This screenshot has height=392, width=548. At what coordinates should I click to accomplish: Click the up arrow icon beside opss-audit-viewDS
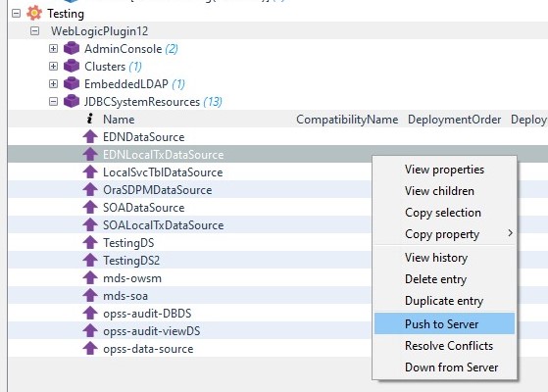coord(90,331)
